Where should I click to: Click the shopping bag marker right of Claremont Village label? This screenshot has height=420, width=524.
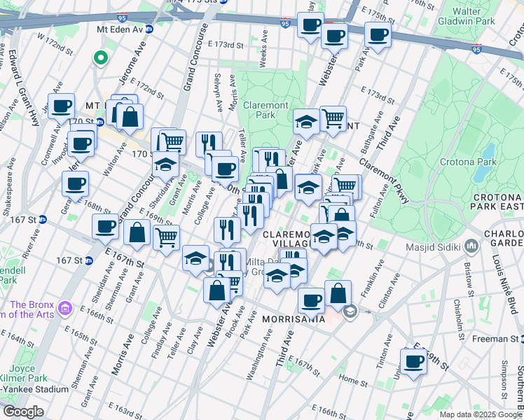pyautogui.click(x=342, y=213)
